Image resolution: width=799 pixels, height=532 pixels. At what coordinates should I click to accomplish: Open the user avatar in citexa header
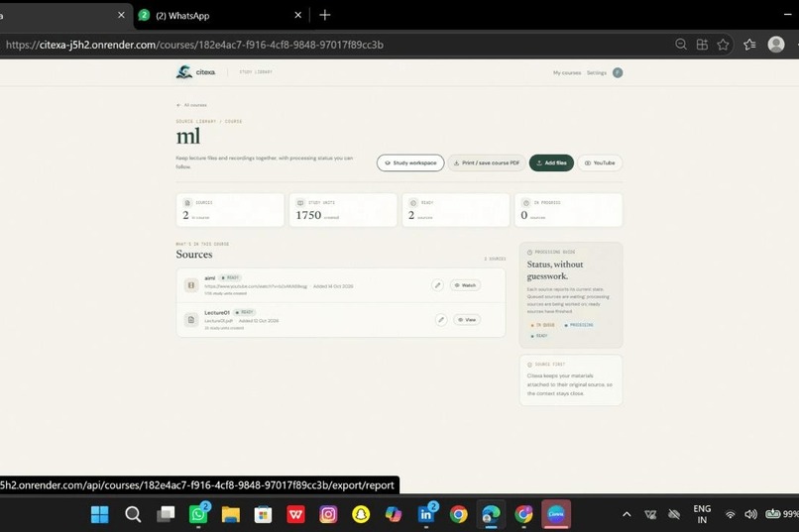(617, 72)
